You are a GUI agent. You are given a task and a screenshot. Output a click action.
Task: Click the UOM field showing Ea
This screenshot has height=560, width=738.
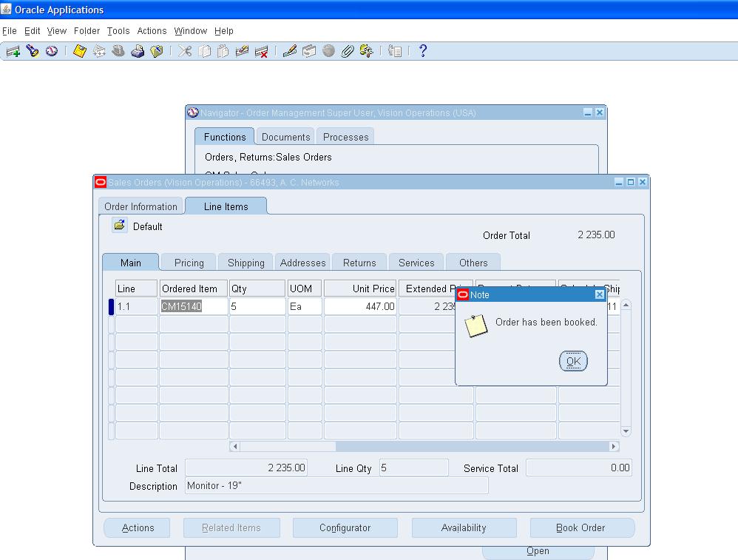tap(305, 306)
